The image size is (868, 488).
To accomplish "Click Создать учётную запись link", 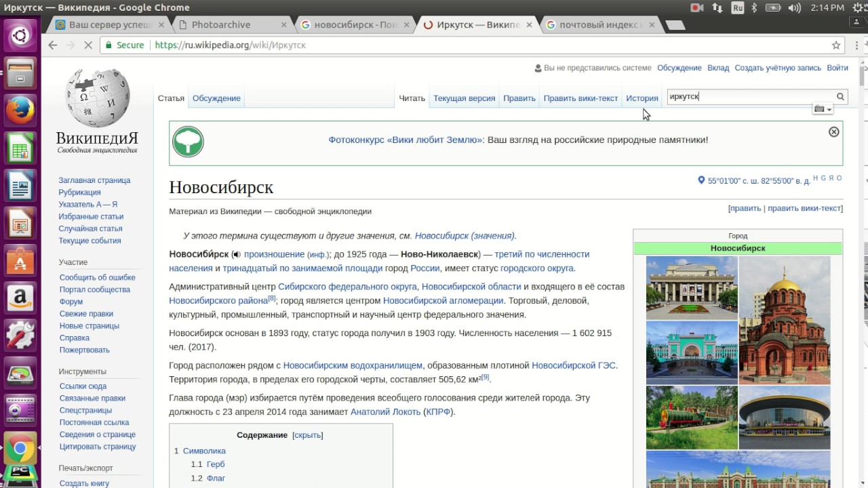I will (778, 68).
